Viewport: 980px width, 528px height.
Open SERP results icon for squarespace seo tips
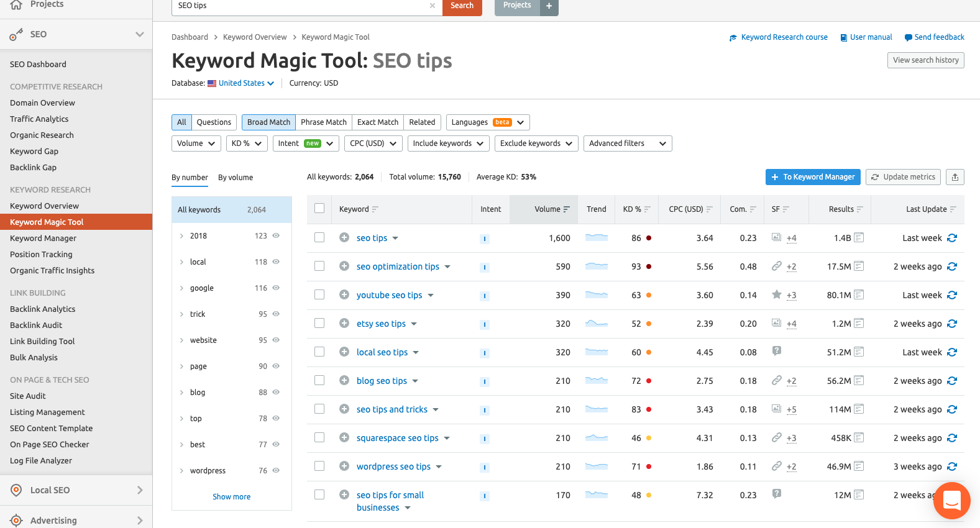[859, 437]
